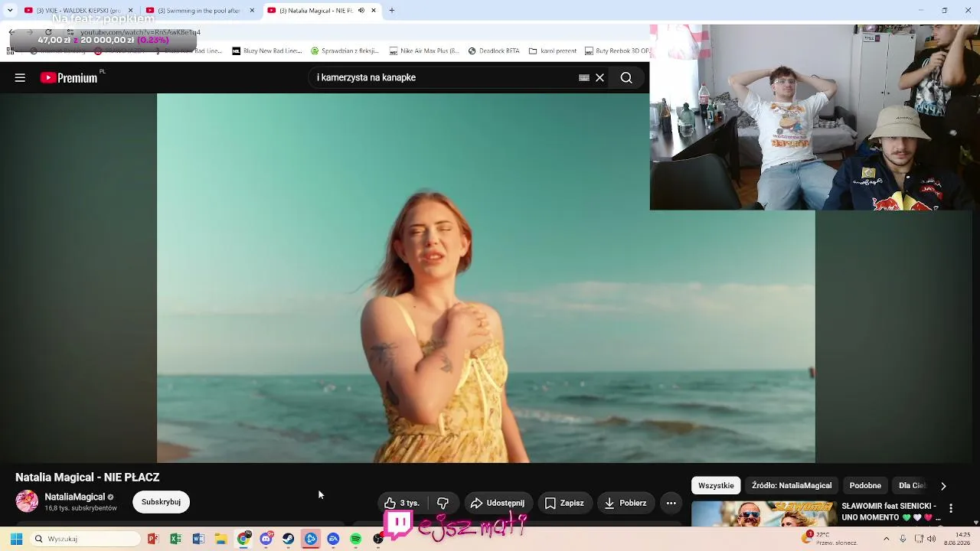Show more filter chips with arrow
The width and height of the screenshot is (980, 551).
[x=943, y=486]
